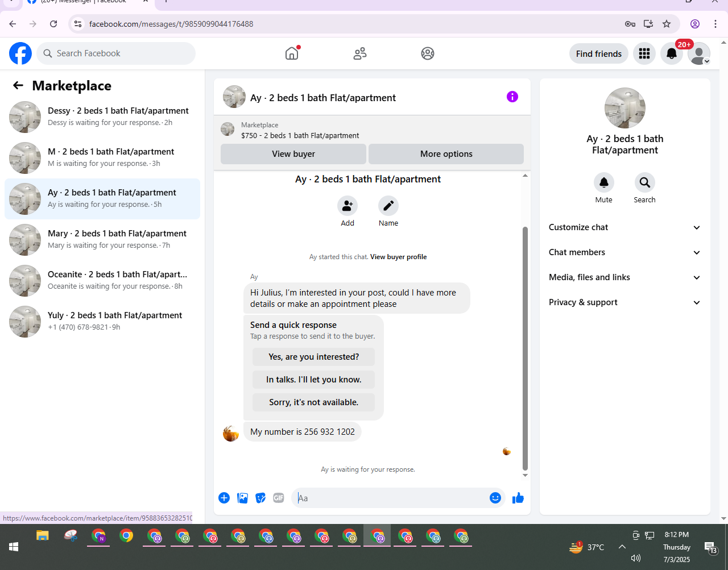
Task: Open File Explorer from the taskbar
Action: tap(43, 535)
